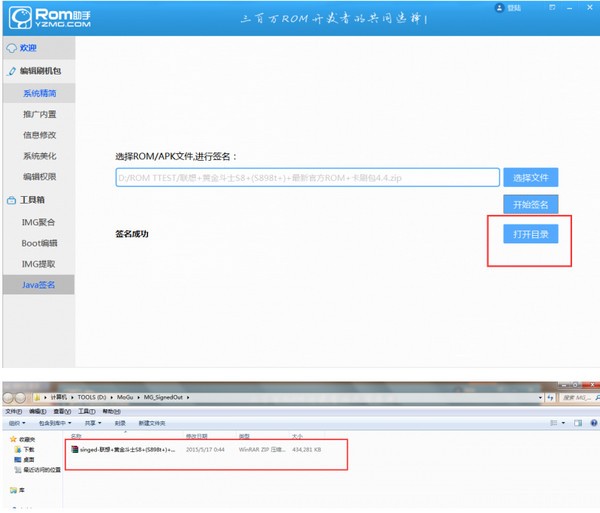Click 打开目录 to open output folder

tap(530, 234)
